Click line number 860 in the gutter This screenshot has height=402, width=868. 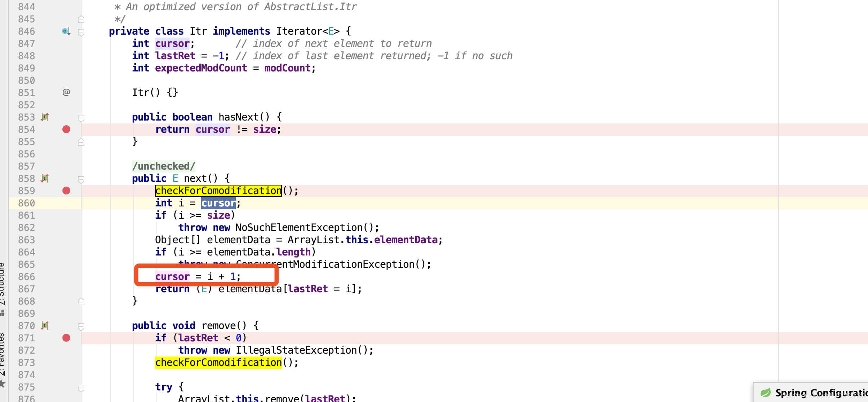point(27,203)
